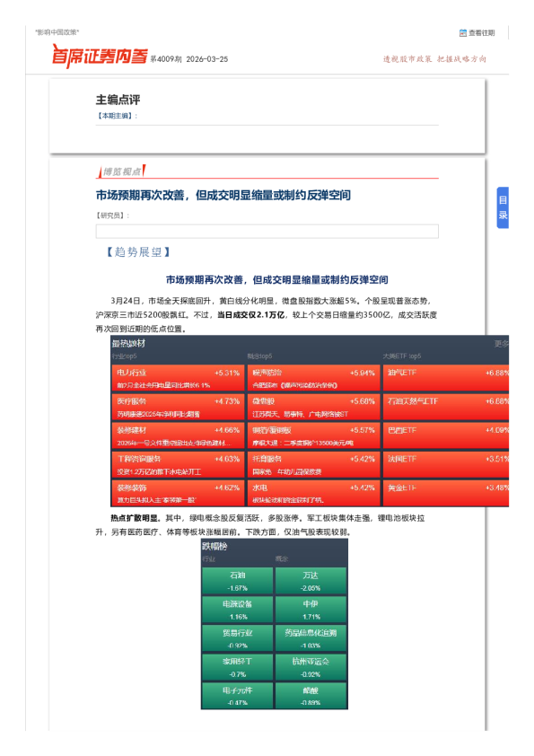Viewport: 534px width, 756px height.
Task: Click the 主编点评 heading
Action: (118, 100)
